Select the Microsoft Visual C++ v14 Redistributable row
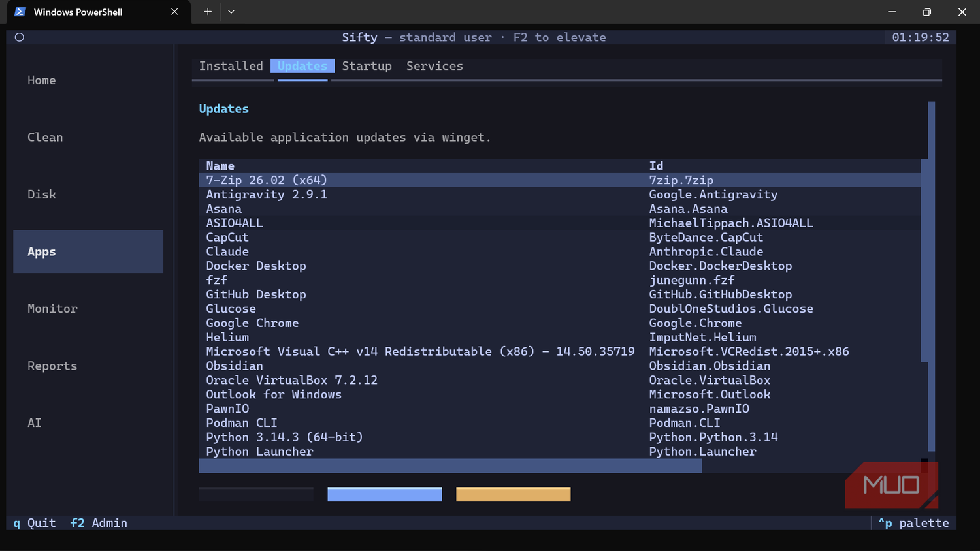This screenshot has height=551, width=980. click(560, 352)
